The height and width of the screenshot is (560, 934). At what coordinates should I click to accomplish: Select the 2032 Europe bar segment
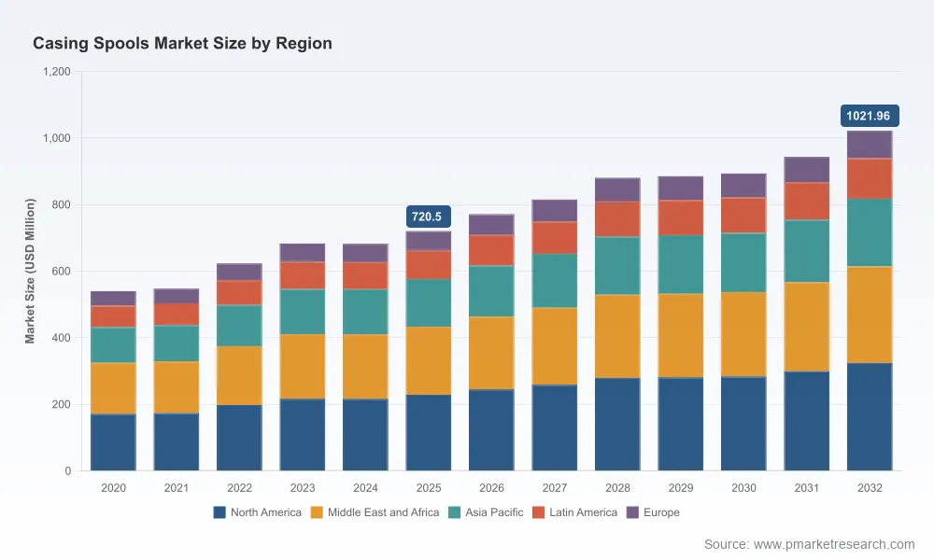[x=870, y=145]
